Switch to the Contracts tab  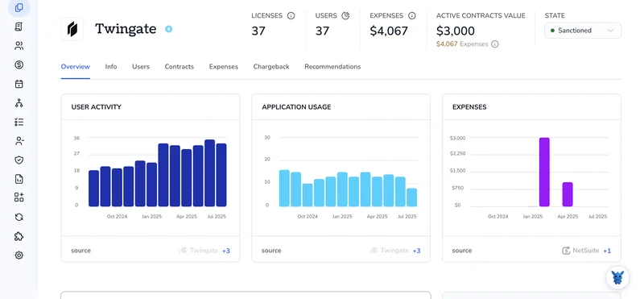click(x=179, y=67)
